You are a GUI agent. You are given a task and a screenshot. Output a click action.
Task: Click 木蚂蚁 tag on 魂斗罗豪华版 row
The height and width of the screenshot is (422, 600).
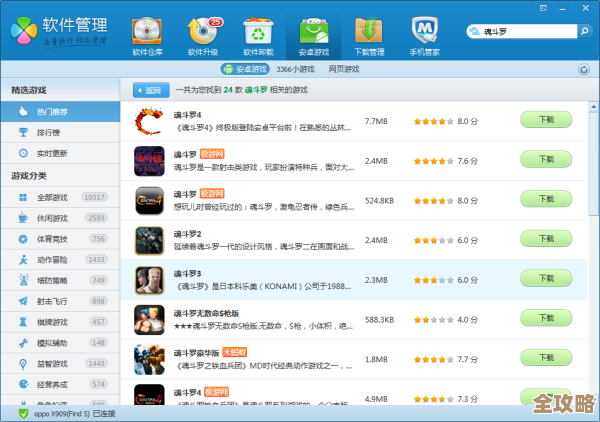pos(235,352)
